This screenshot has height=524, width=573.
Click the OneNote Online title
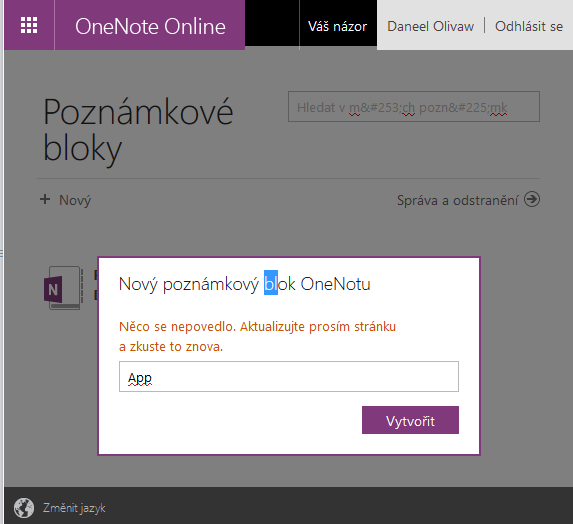[x=150, y=26]
